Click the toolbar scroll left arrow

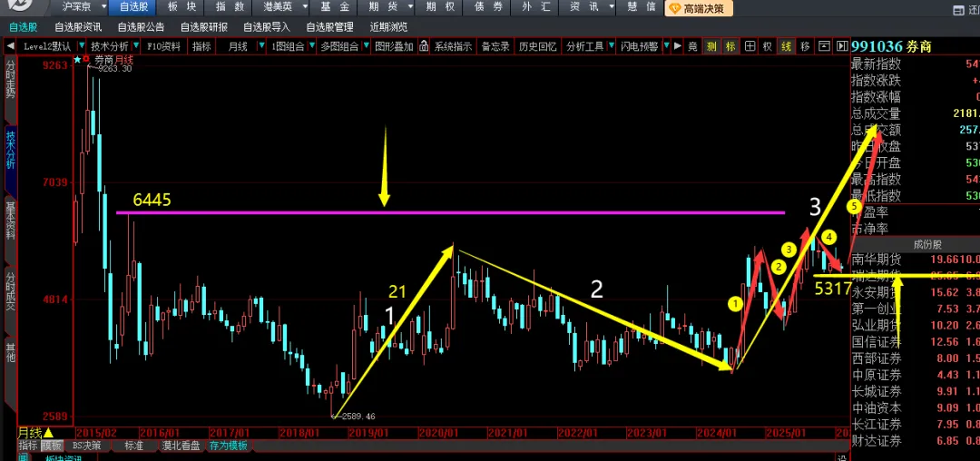10,46
